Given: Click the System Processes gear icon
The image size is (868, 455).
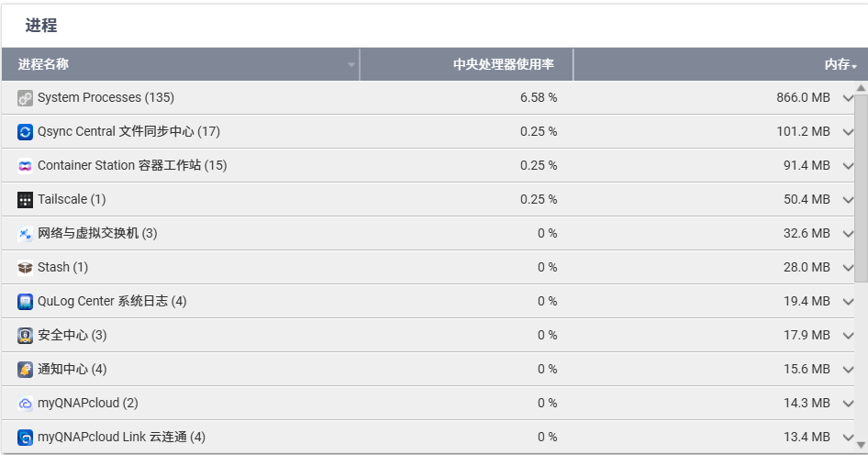Looking at the screenshot, I should 25,98.
